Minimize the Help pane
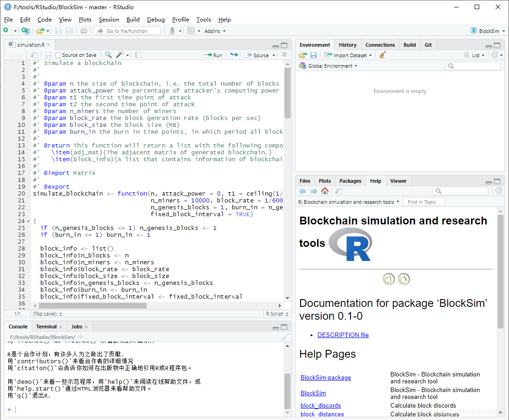Screen dimensions: 509x420 pyautogui.click(x=489, y=182)
